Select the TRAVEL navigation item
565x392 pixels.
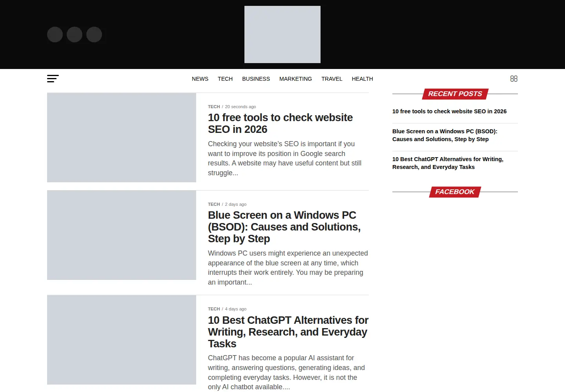tap(332, 79)
